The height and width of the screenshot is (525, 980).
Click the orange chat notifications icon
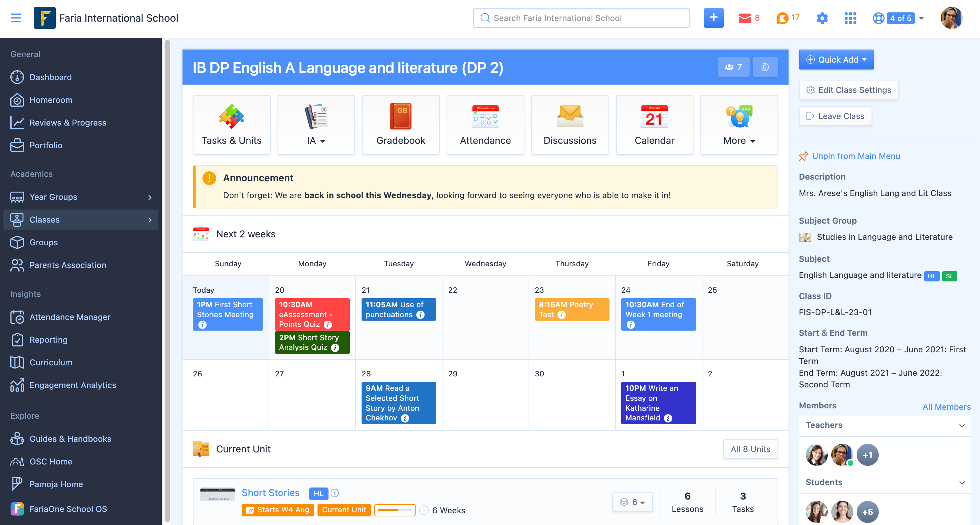(x=782, y=18)
